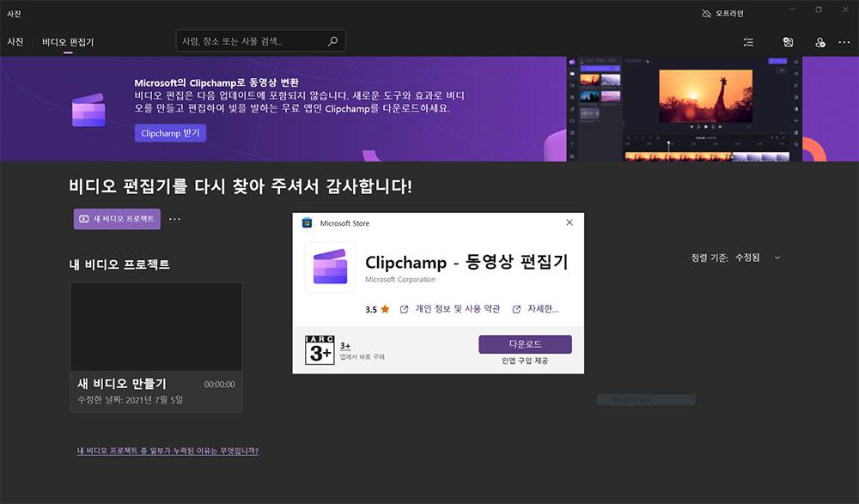The height and width of the screenshot is (504, 859).
Task: Click the IARC 3+ rating badge
Action: (320, 350)
